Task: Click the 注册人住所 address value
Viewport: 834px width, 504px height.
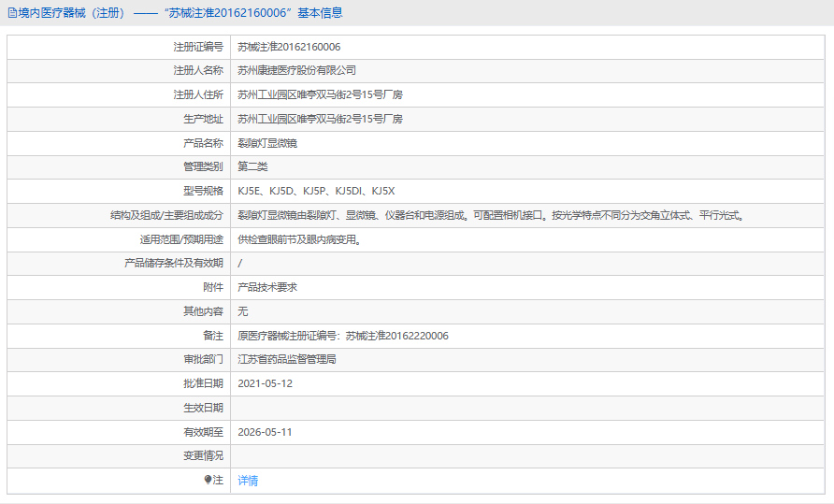Action: (320, 94)
